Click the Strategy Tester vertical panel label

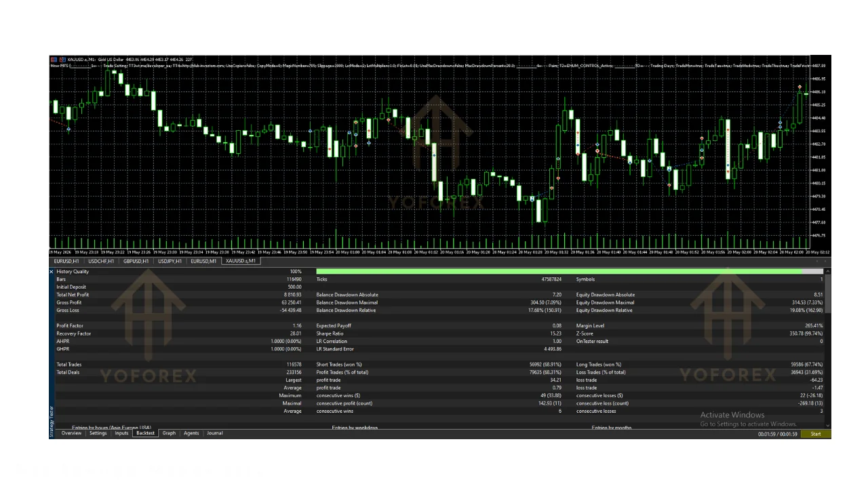[52, 422]
